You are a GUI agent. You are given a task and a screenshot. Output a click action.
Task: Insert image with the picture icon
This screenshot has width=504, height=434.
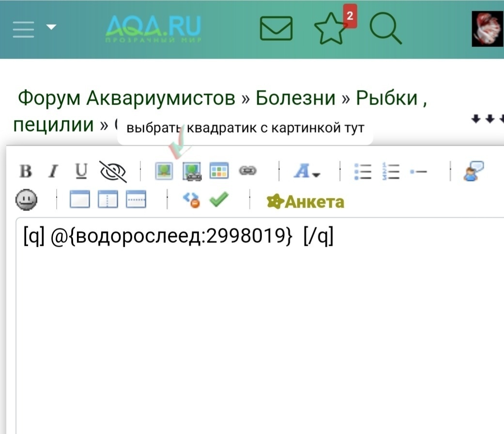pos(164,171)
